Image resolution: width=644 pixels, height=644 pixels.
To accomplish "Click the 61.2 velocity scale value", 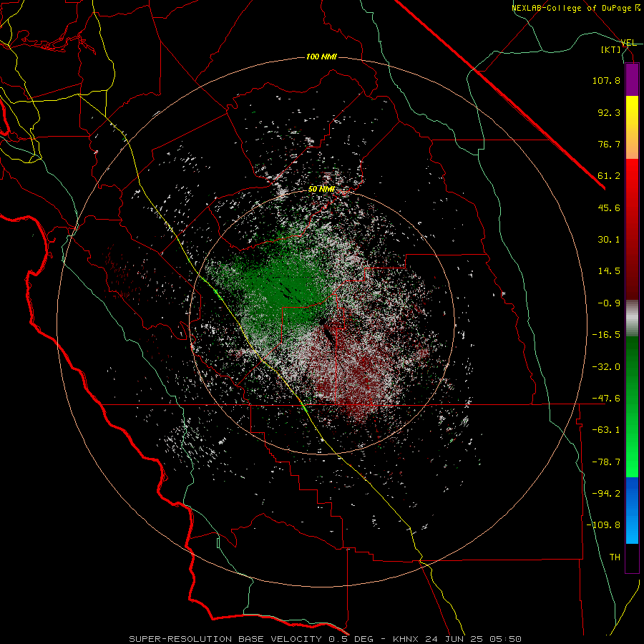I will (609, 176).
